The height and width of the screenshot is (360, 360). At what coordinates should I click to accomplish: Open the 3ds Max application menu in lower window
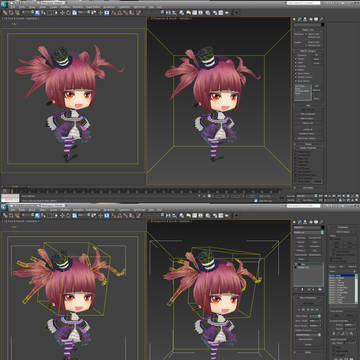tap(4, 207)
